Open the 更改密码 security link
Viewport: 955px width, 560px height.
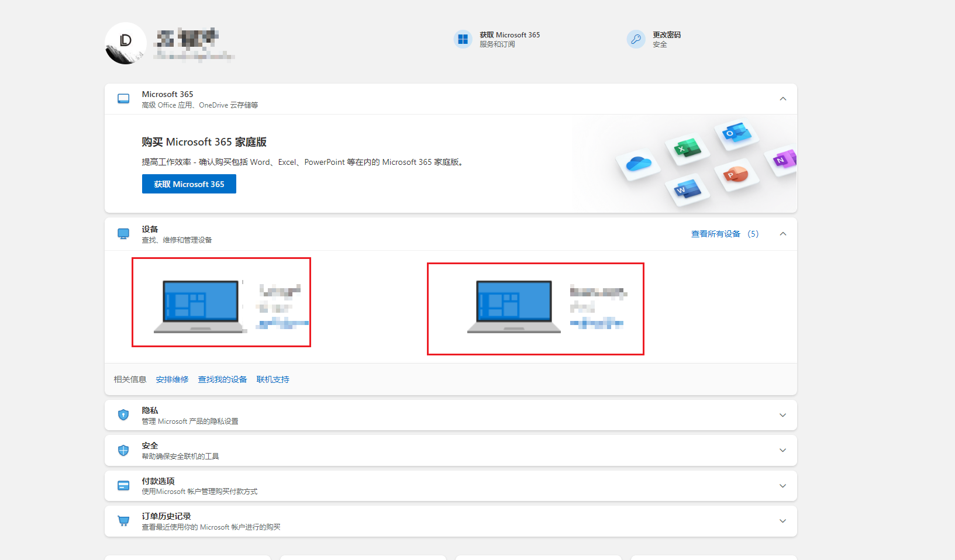pos(667,35)
